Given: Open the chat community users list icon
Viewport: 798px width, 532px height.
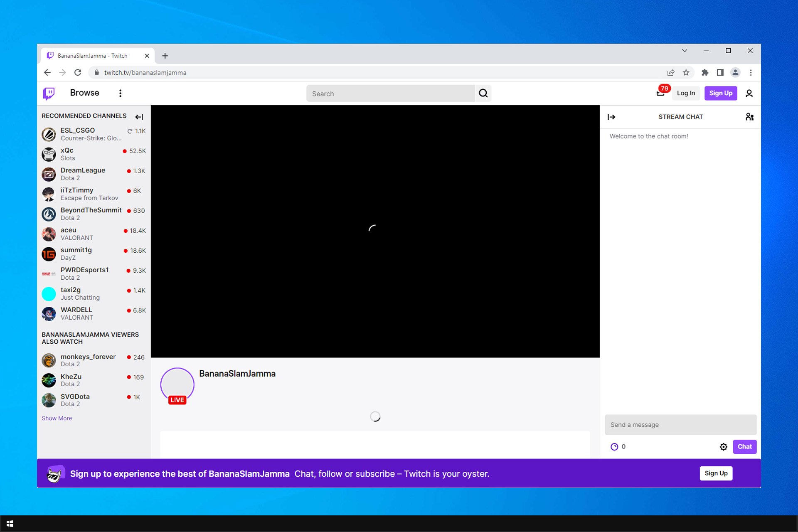Looking at the screenshot, I should 749,117.
